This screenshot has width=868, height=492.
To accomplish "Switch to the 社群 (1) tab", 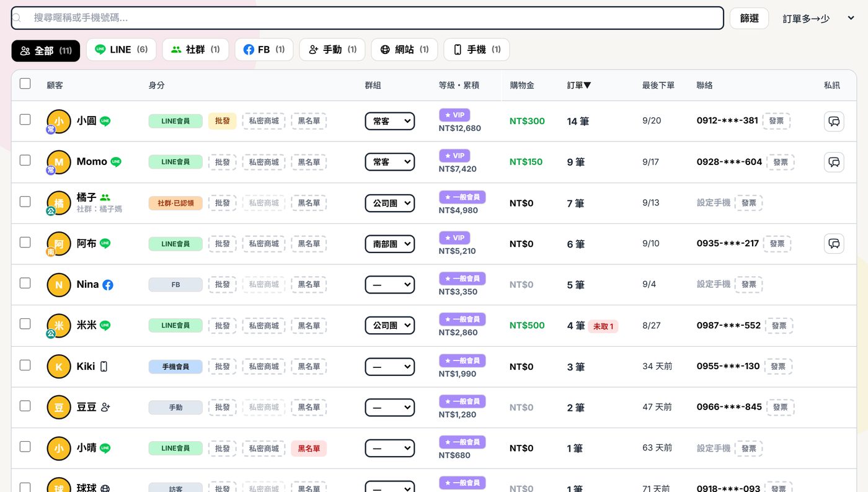I will pos(195,50).
